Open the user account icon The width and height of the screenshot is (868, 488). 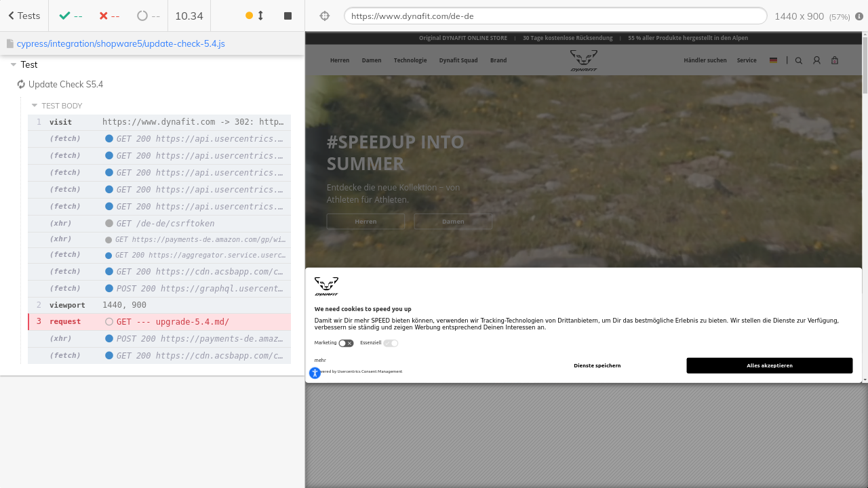pos(816,60)
